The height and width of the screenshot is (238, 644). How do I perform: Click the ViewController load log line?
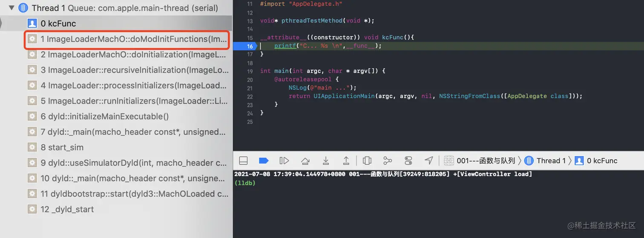(383, 174)
